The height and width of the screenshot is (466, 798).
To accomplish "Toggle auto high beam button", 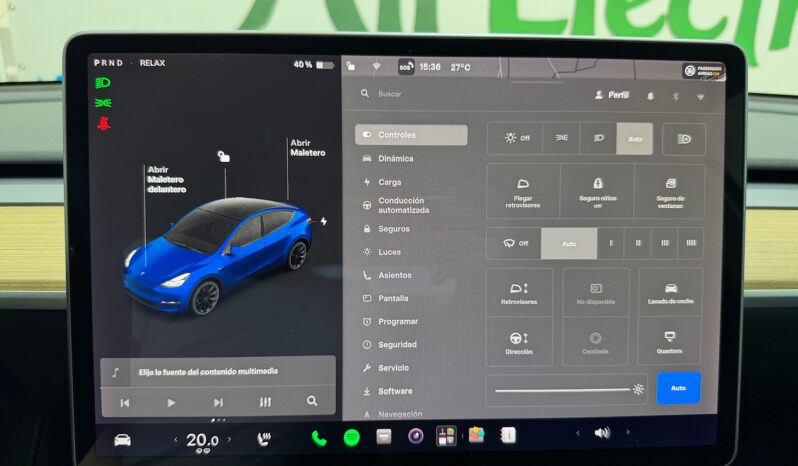I will click(x=683, y=139).
